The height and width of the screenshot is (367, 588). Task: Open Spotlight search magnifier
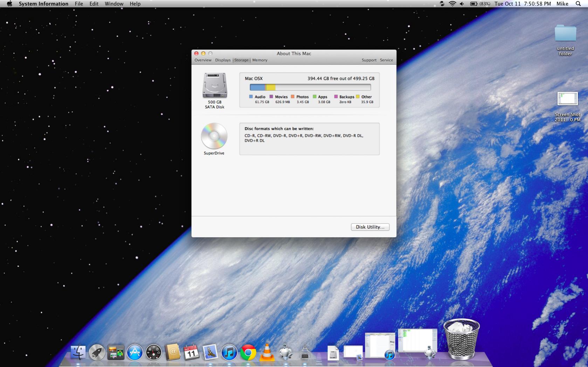click(x=578, y=3)
